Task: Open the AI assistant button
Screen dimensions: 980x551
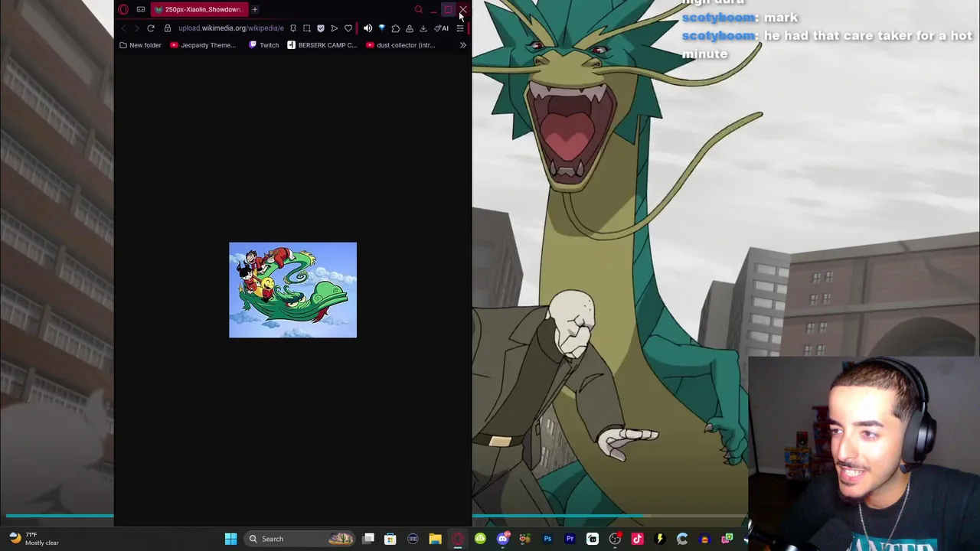Action: click(442, 28)
